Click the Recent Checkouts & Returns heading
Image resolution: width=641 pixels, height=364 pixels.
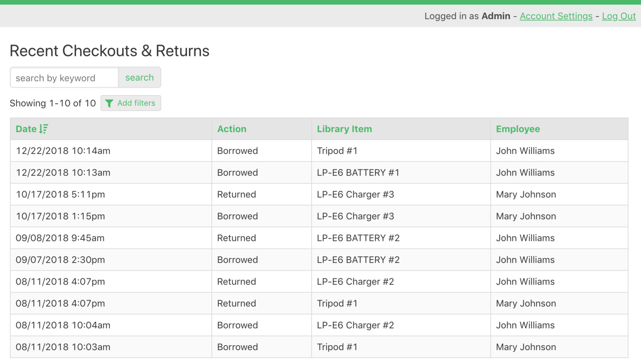click(x=109, y=51)
